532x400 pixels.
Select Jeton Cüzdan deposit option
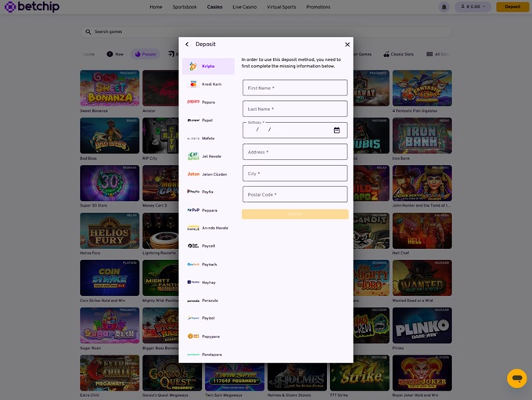(x=208, y=175)
